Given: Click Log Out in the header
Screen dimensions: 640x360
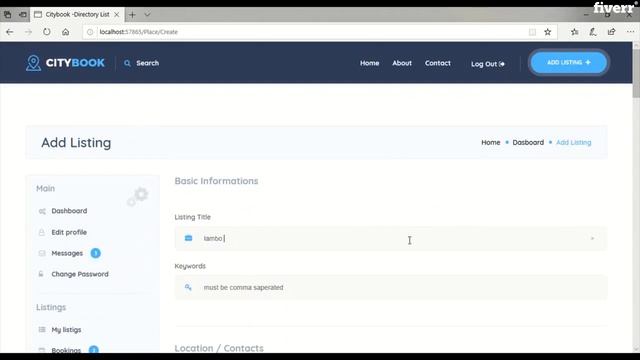Looking at the screenshot, I should click(x=488, y=64).
